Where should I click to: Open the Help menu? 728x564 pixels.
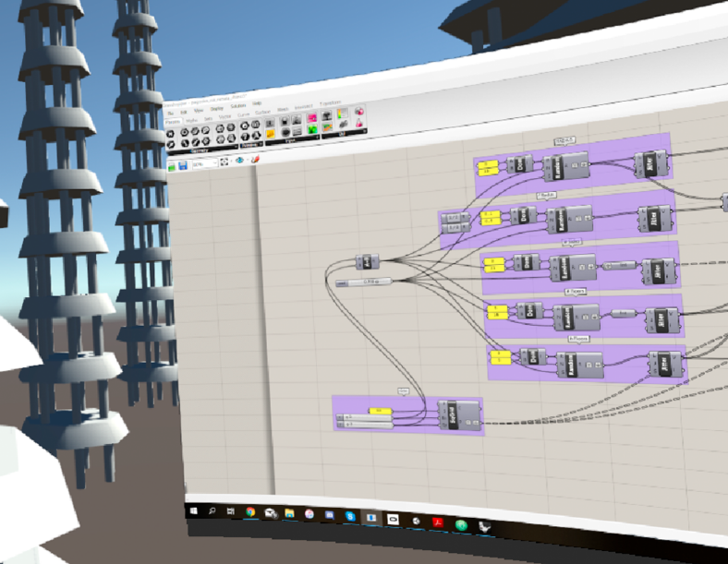257,104
